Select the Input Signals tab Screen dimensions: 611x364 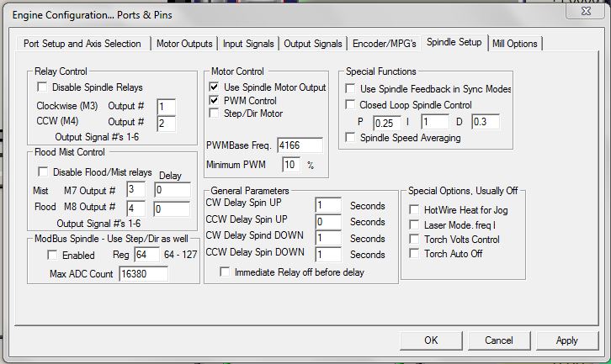248,44
